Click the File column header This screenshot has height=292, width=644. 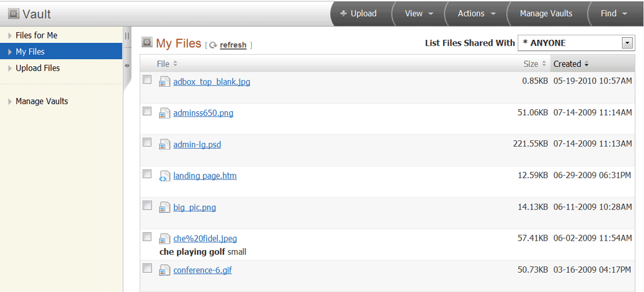click(163, 64)
